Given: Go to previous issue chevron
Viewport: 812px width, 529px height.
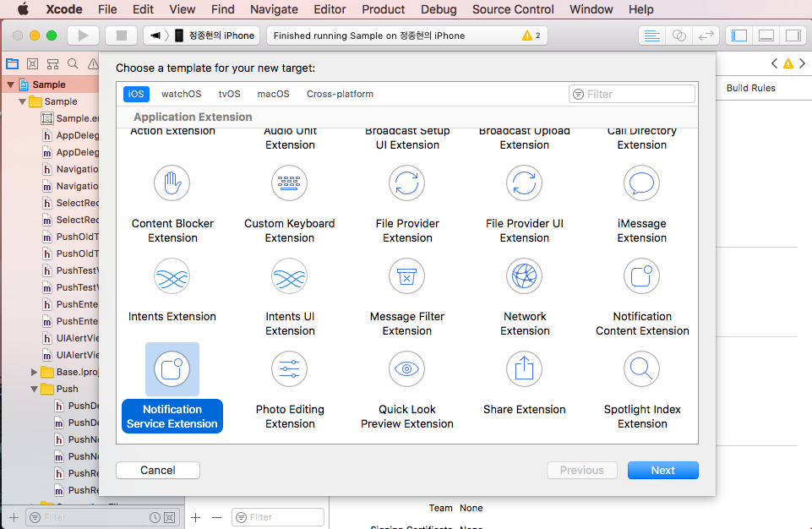Looking at the screenshot, I should coord(774,63).
